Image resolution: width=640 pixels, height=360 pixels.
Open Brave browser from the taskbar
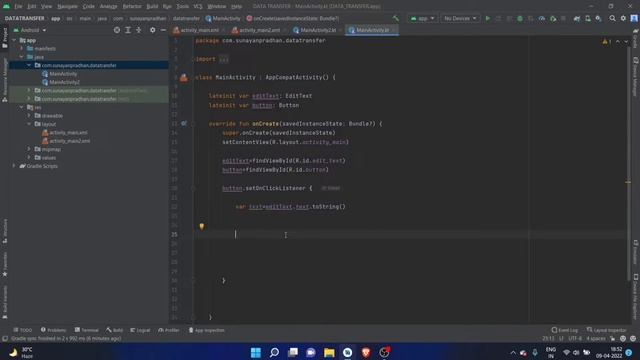[366, 352]
